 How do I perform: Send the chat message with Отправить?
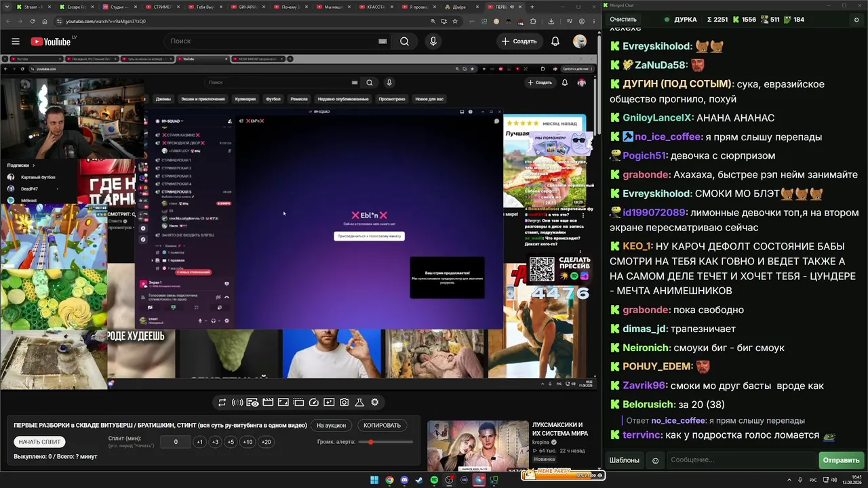(x=841, y=460)
